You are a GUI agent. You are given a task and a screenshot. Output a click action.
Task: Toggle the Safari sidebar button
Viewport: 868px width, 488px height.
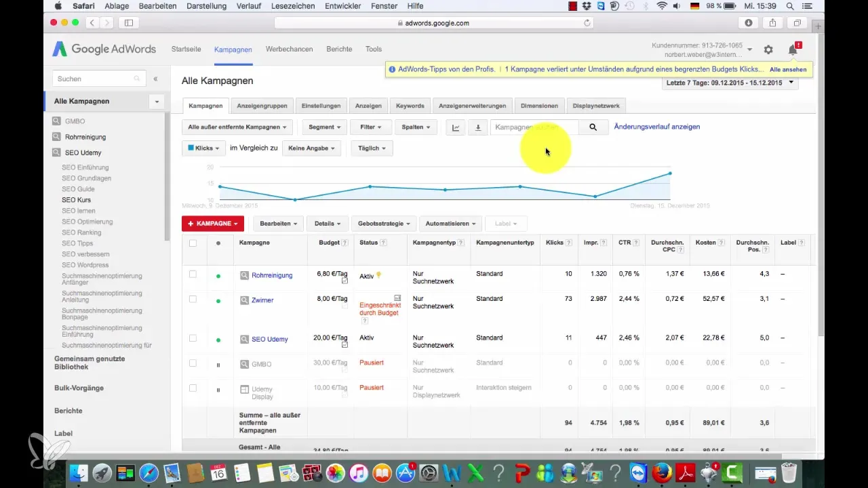click(x=129, y=22)
